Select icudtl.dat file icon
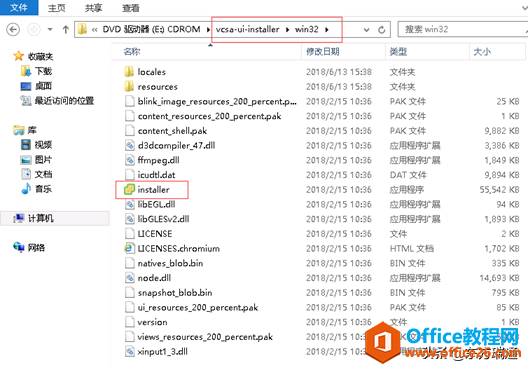Viewport: 528px width, 370px height. click(x=130, y=175)
